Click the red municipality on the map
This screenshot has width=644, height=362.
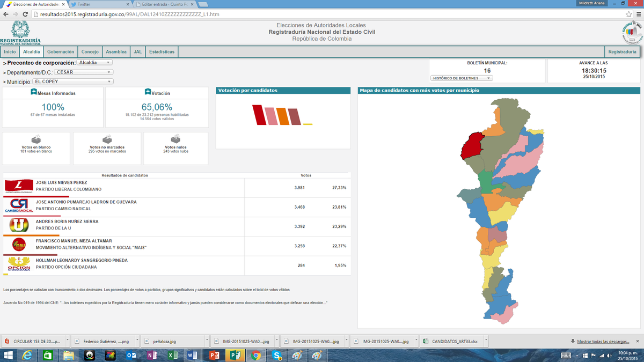click(472, 146)
